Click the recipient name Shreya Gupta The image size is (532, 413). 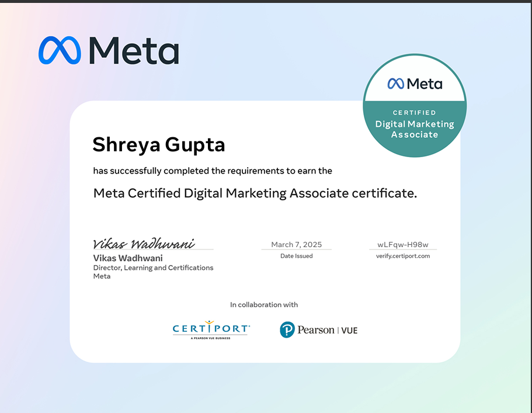pyautogui.click(x=159, y=144)
